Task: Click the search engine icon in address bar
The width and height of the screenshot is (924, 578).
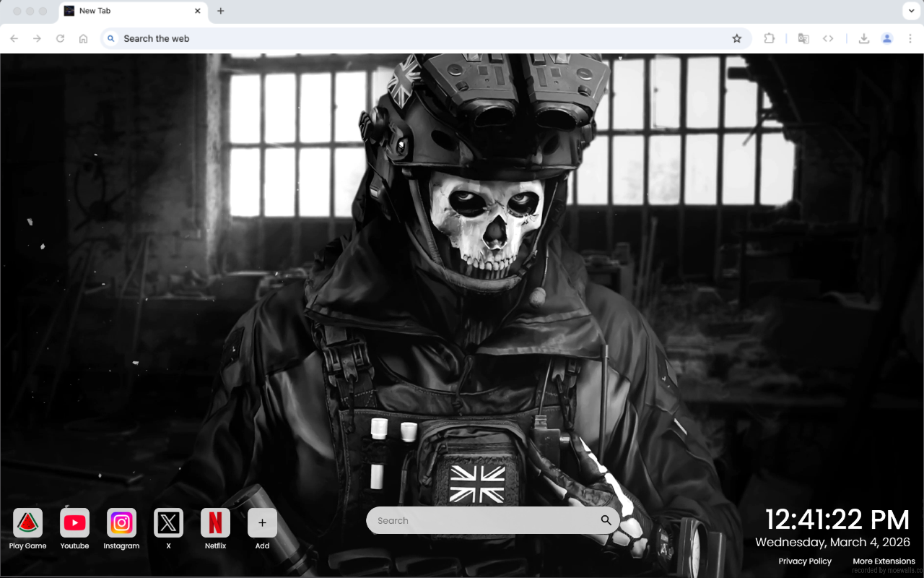Action: pos(111,38)
